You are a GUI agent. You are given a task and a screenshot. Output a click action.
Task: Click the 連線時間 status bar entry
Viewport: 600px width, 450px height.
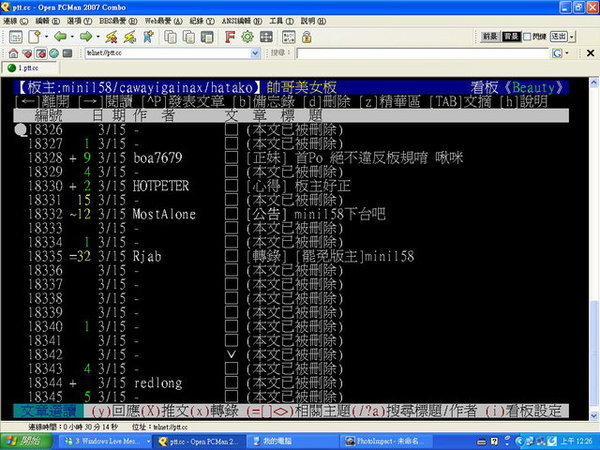(x=73, y=427)
